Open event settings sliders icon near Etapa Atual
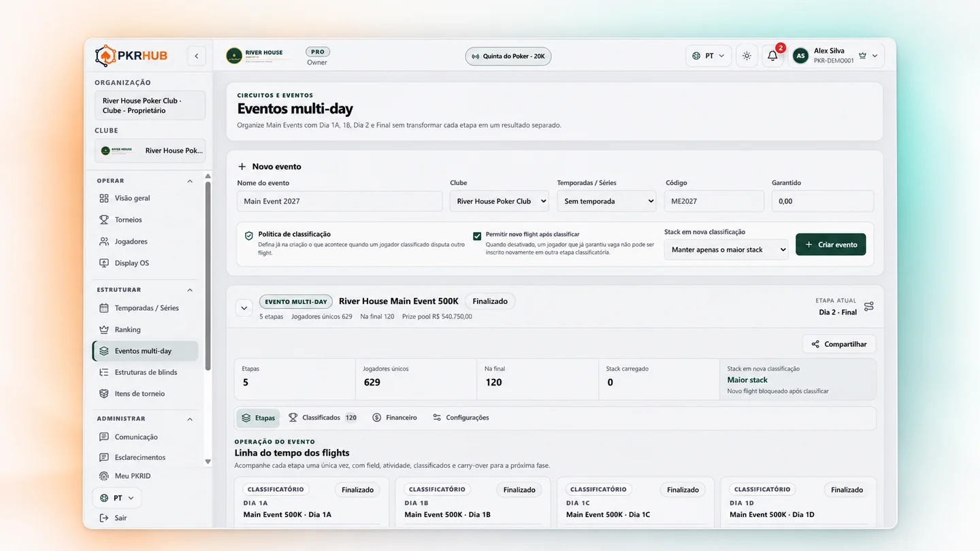Screen dimensions: 980x551 (868, 307)
